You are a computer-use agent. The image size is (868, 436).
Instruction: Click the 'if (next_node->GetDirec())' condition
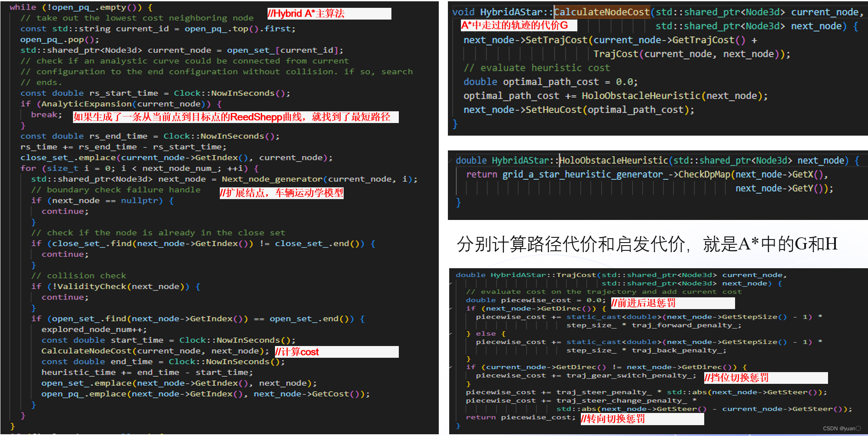(537, 308)
